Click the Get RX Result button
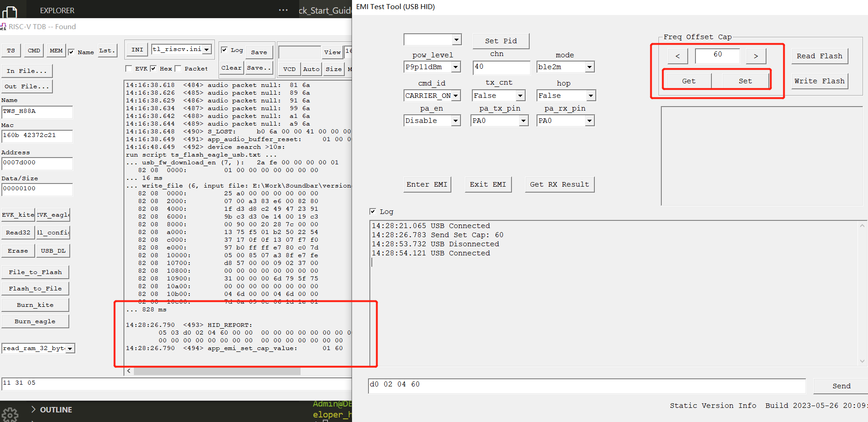Image resolution: width=868 pixels, height=422 pixels. point(559,184)
